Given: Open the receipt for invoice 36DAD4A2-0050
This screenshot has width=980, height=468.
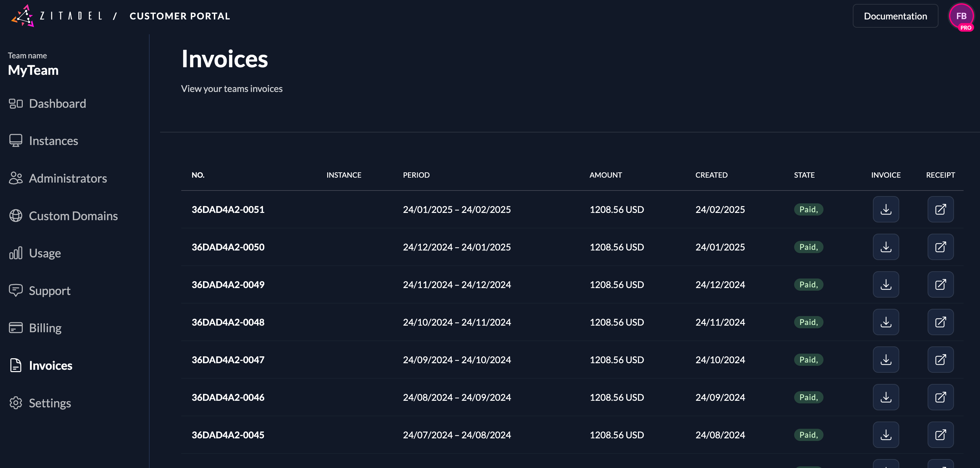Looking at the screenshot, I should click(940, 247).
